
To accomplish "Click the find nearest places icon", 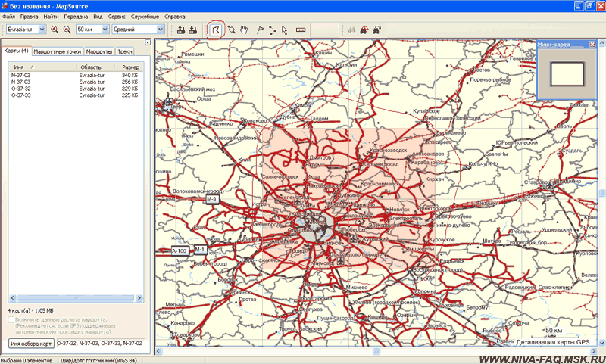I will coord(364,30).
